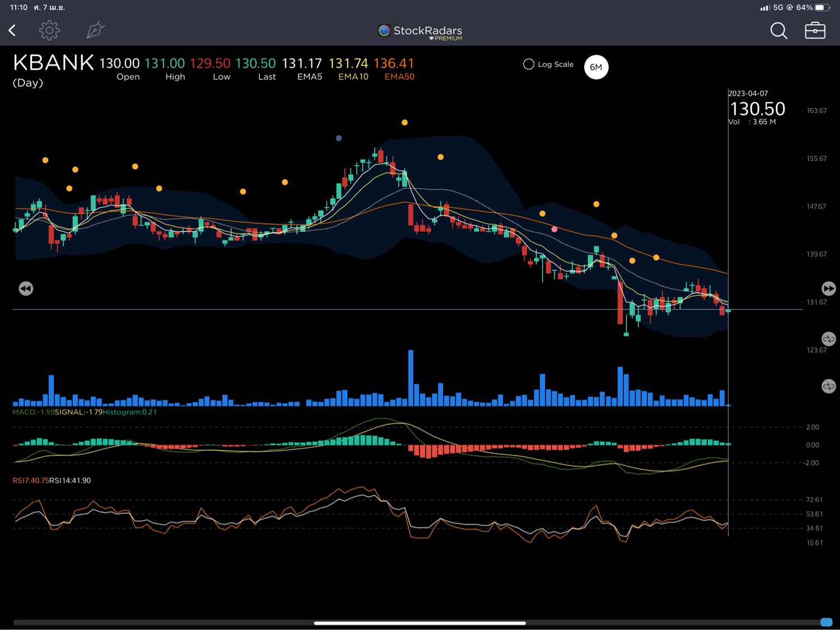Tap the upper link icon beside the price chart

[828, 339]
